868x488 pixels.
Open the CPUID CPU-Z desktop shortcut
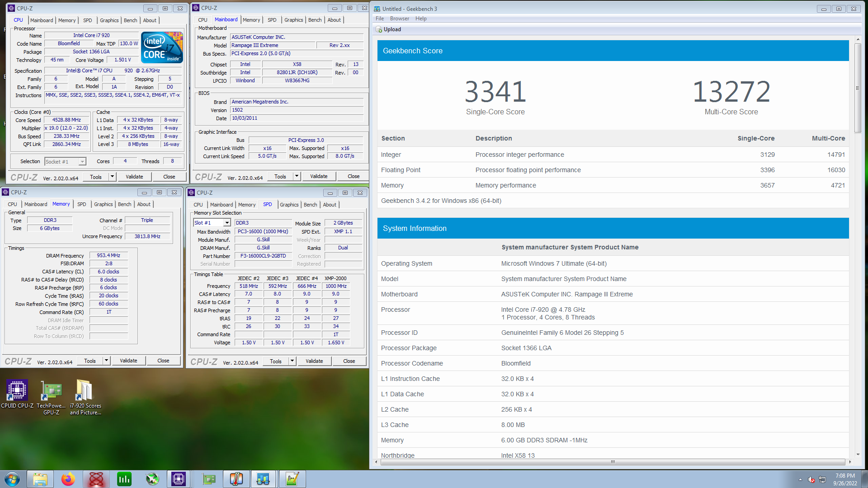17,394
